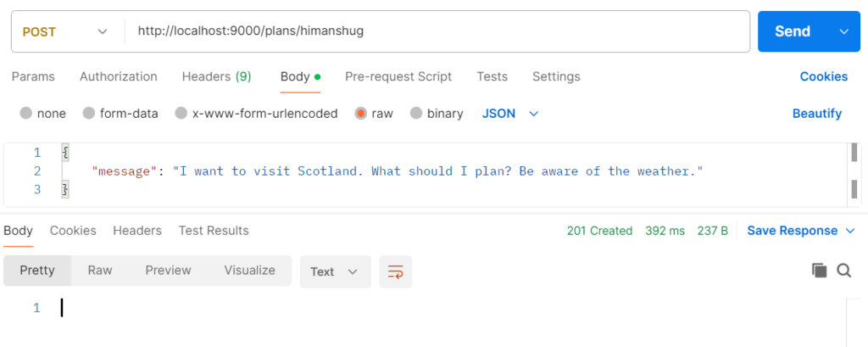Select the form-data radio button
The width and height of the screenshot is (868, 347).
89,113
